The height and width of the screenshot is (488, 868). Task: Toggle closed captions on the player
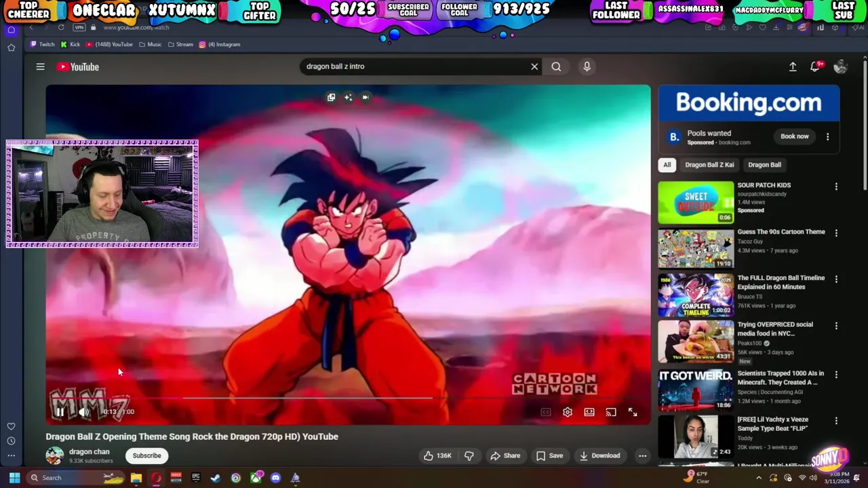(x=546, y=412)
